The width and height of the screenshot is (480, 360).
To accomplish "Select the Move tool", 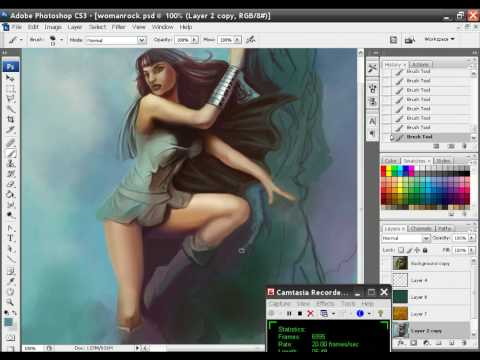I will click(x=10, y=79).
